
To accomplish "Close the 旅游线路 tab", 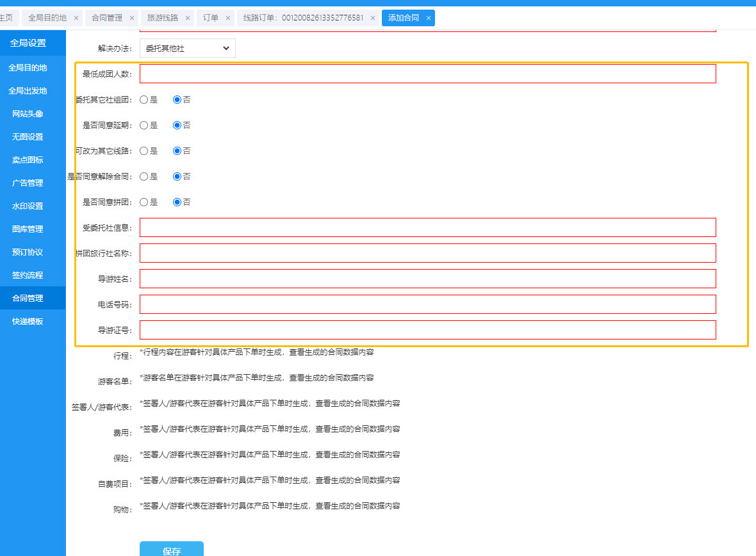I will [x=188, y=18].
